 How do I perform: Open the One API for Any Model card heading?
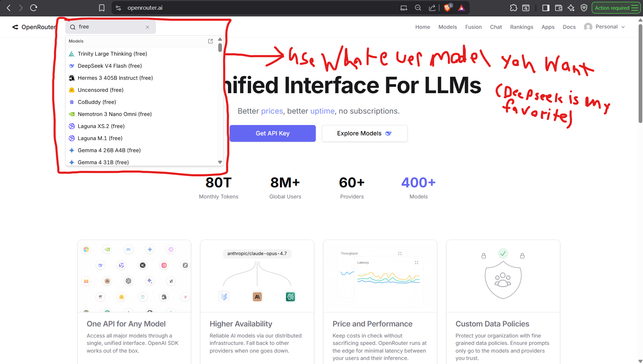[x=126, y=324]
